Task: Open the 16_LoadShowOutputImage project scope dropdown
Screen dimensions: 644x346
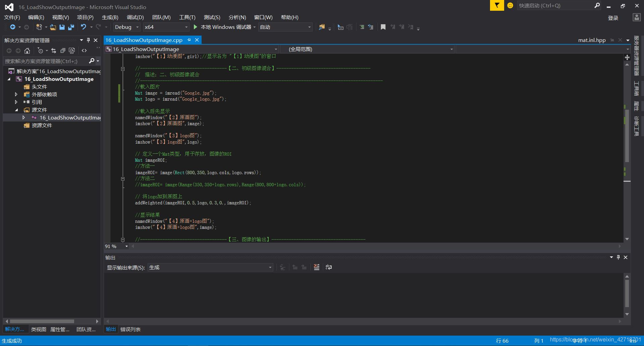Action: point(192,49)
